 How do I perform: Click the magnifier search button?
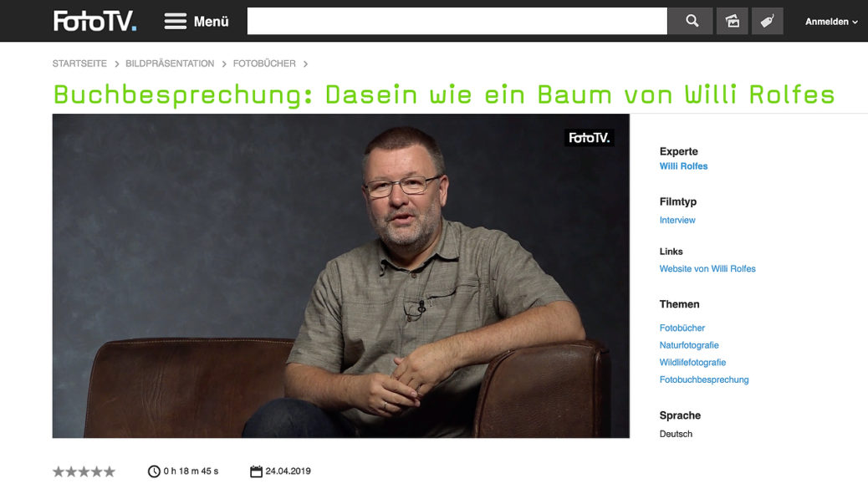point(691,21)
